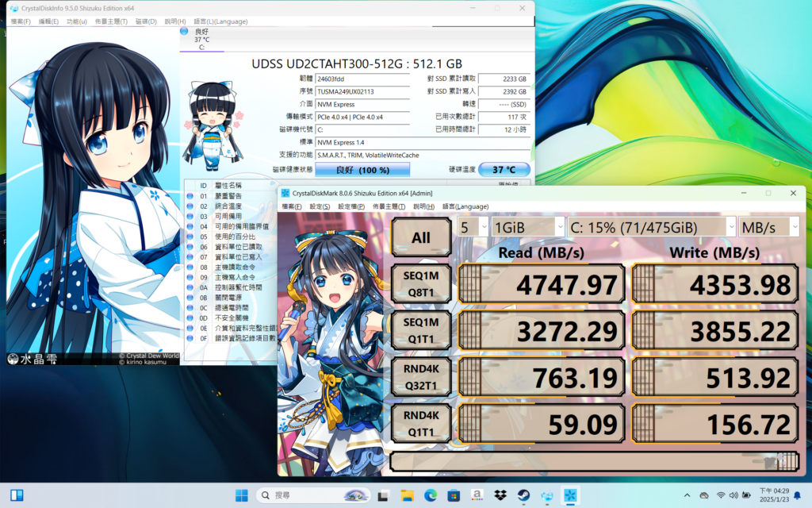The image size is (812, 508).
Task: Click power on count value 117 次
Action: coord(504,117)
